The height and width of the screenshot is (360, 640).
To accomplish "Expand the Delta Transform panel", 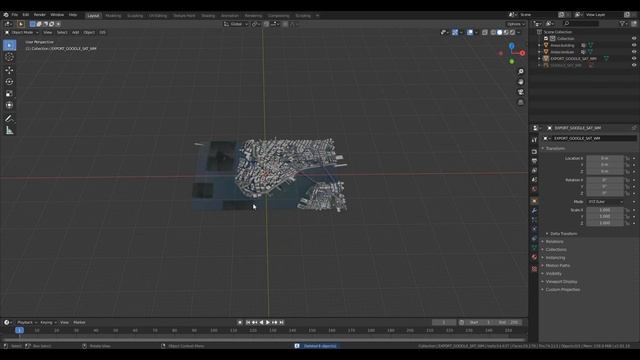I will click(x=563, y=234).
